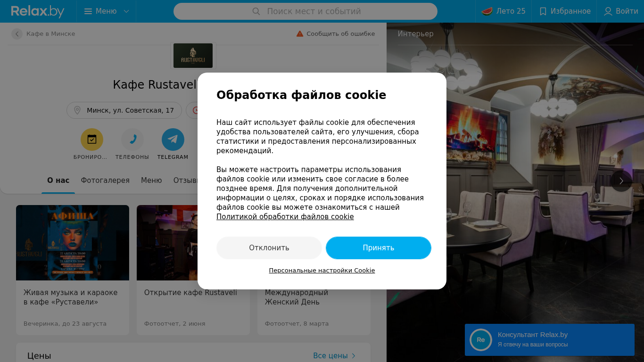Switch to the Меню tab under cafe info
644x362 pixels.
coord(151,181)
